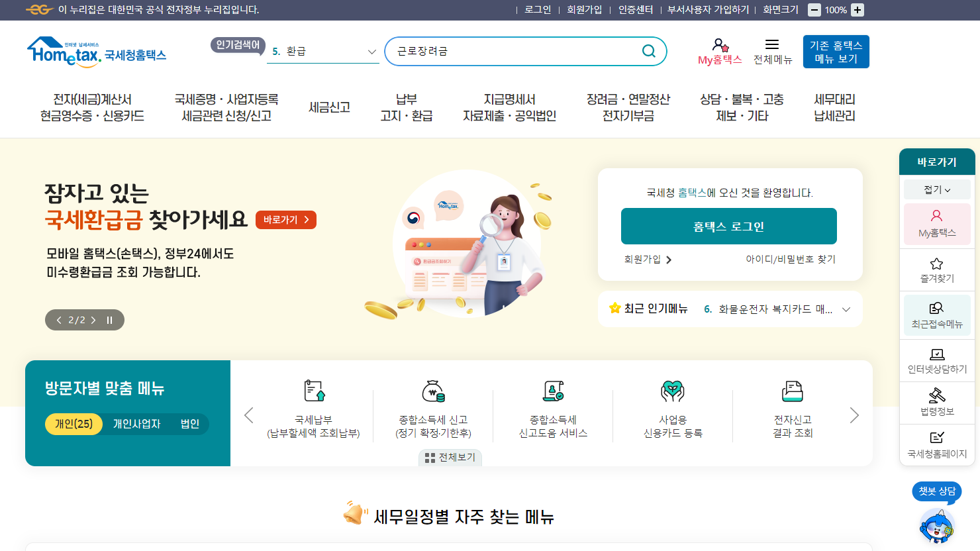Click the Hometax logo
The width and height of the screenshot is (980, 551).
tap(97, 52)
